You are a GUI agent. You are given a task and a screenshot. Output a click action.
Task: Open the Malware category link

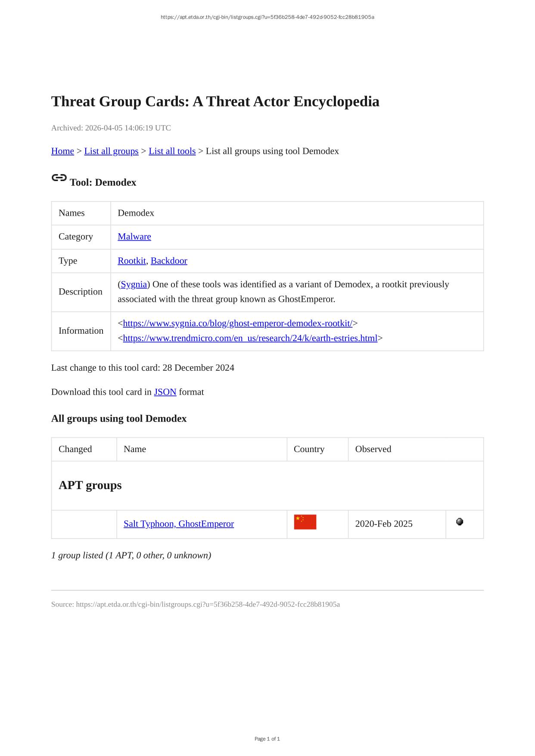134,237
